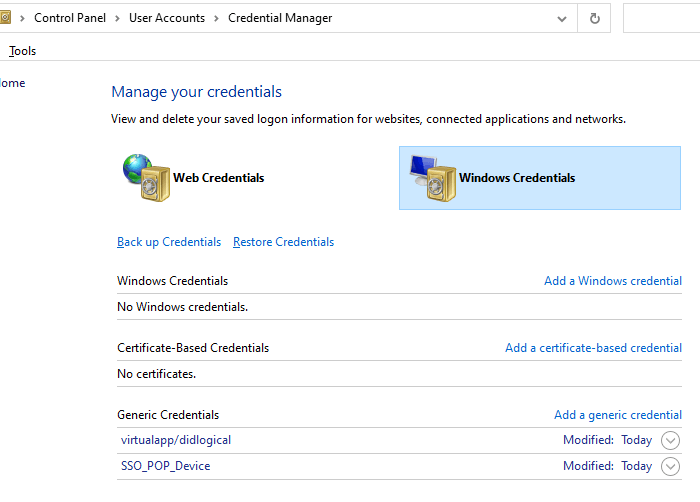Expand the virtualapp/didlogical credential chevron
Screen dimensions: 700x502
[x=670, y=440]
